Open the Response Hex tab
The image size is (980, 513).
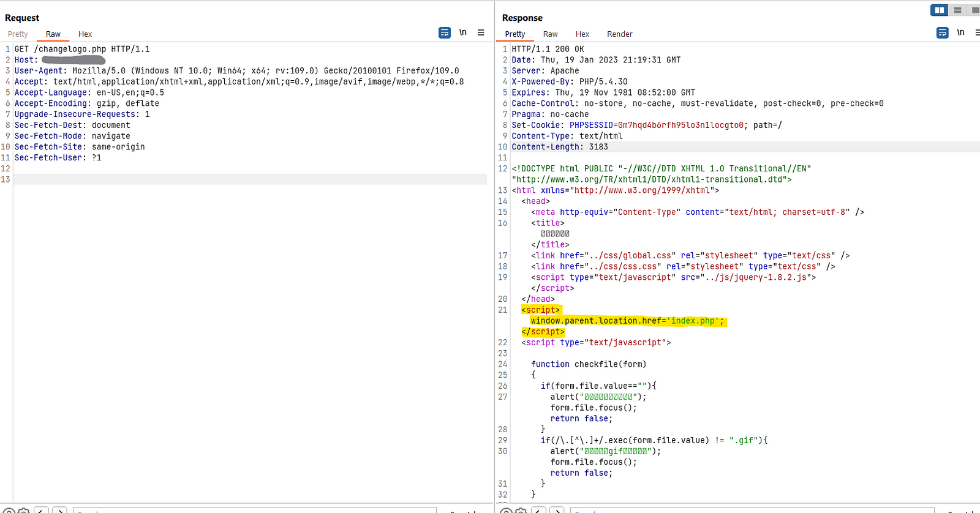[582, 34]
